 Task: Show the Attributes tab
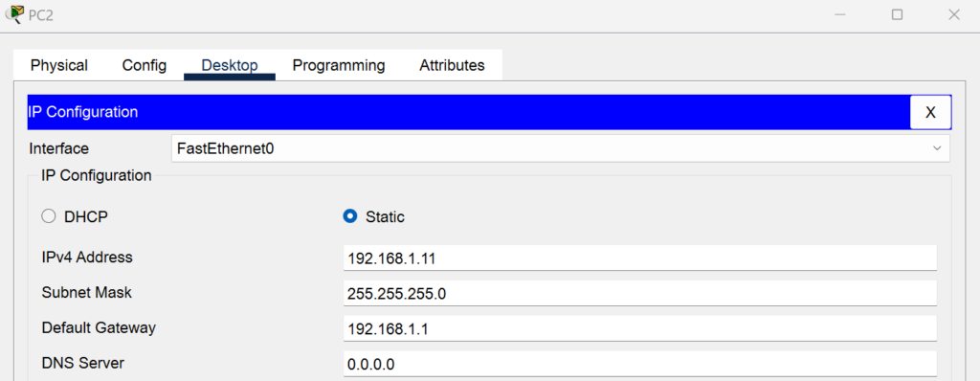452,65
